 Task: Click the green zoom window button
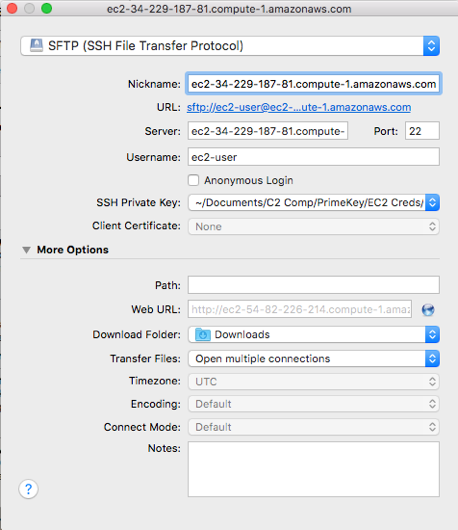pos(46,8)
